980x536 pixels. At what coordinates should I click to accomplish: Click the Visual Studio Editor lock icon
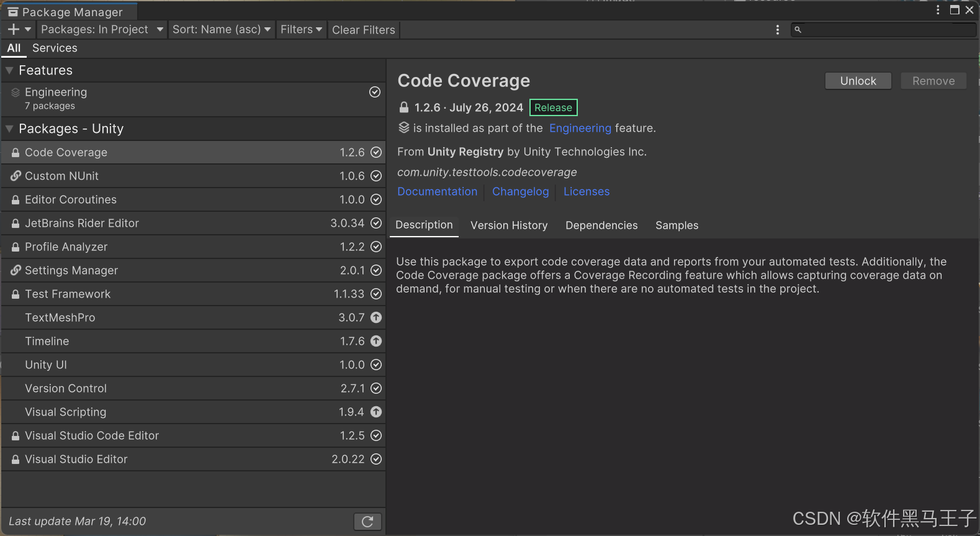(16, 459)
